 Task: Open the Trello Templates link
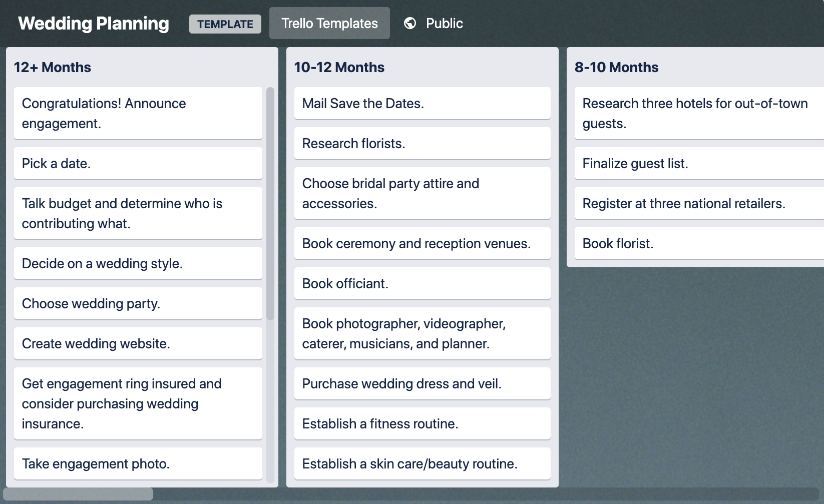(x=329, y=23)
